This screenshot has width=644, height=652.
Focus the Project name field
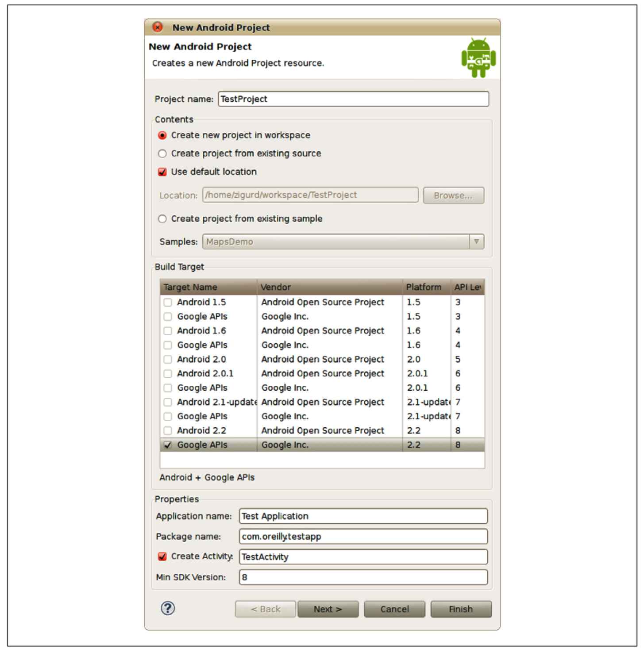point(353,99)
